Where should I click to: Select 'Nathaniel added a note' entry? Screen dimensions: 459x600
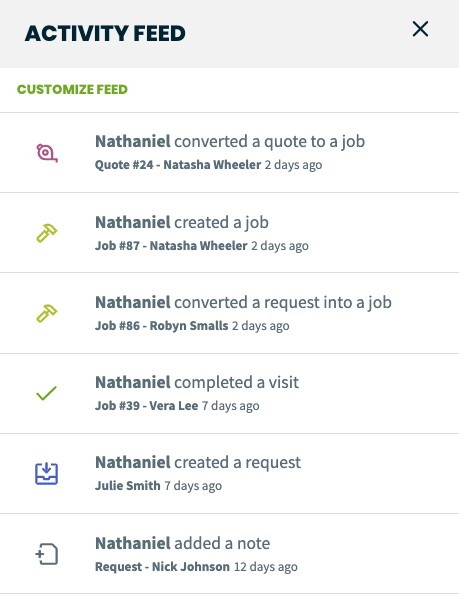pos(230,554)
